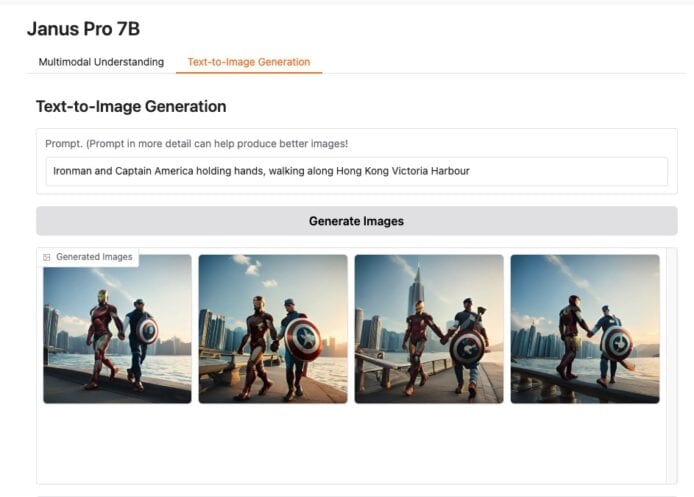Click Captain America's shield in the second image
Screen dimensions: 694x497
303,339
